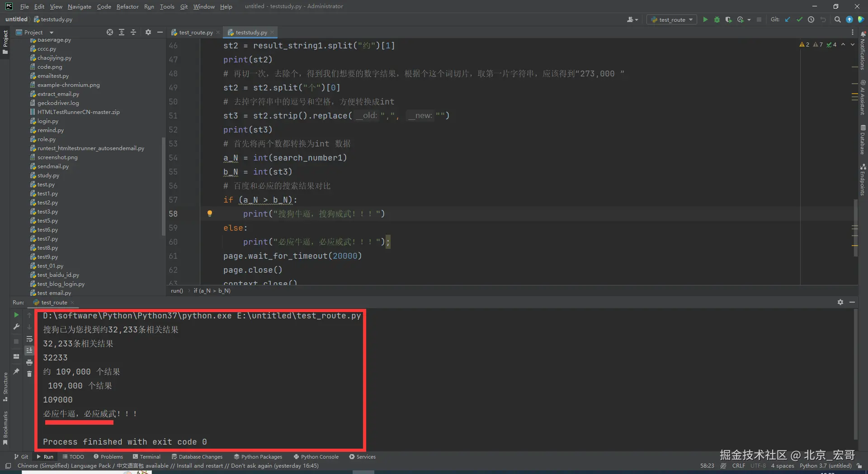The width and height of the screenshot is (868, 474).
Task: Go to previous highlighted error arrow
Action: coord(843,44)
